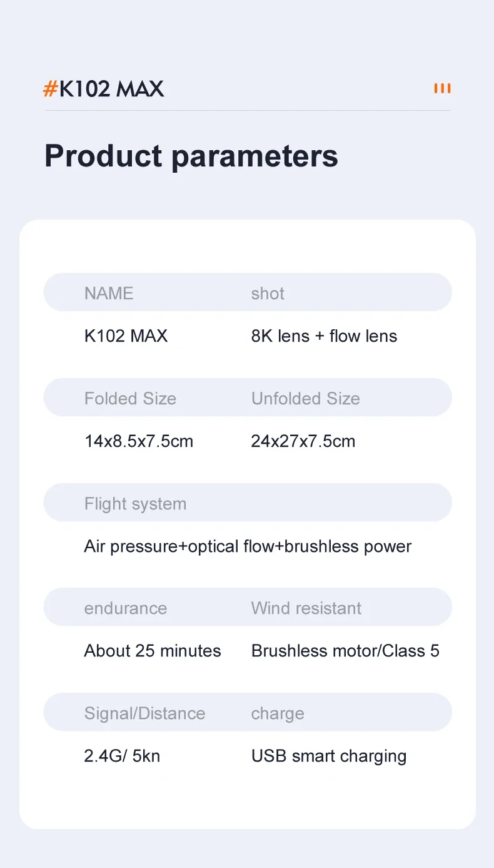Select the NAME header label
Viewport: 494px width, 868px height.
click(x=109, y=294)
